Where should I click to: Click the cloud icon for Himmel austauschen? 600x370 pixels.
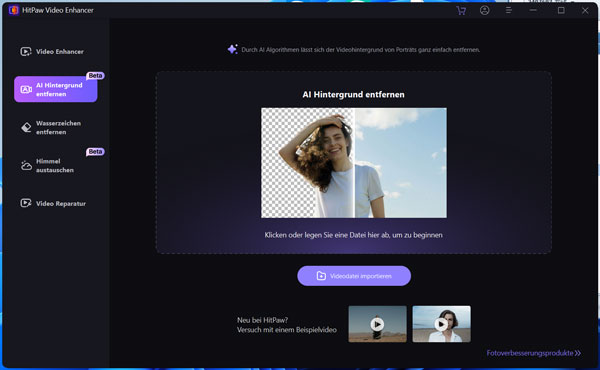click(26, 165)
